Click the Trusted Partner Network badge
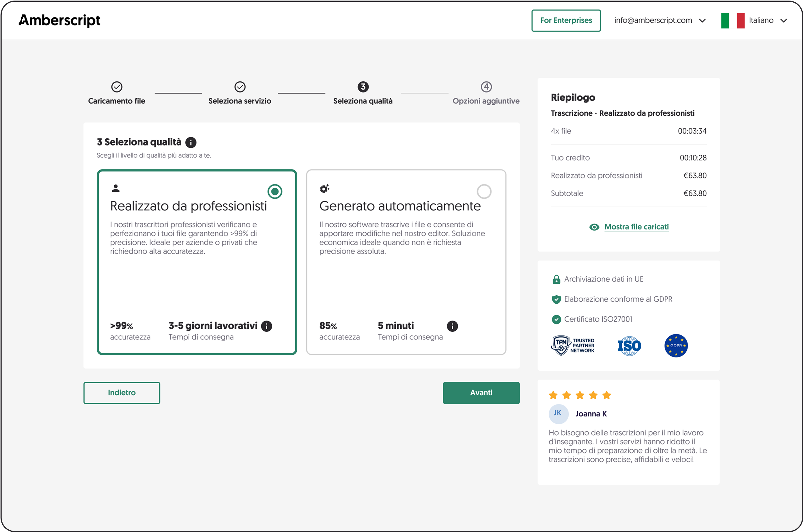Screen dimensions: 803x532 tap(573, 346)
